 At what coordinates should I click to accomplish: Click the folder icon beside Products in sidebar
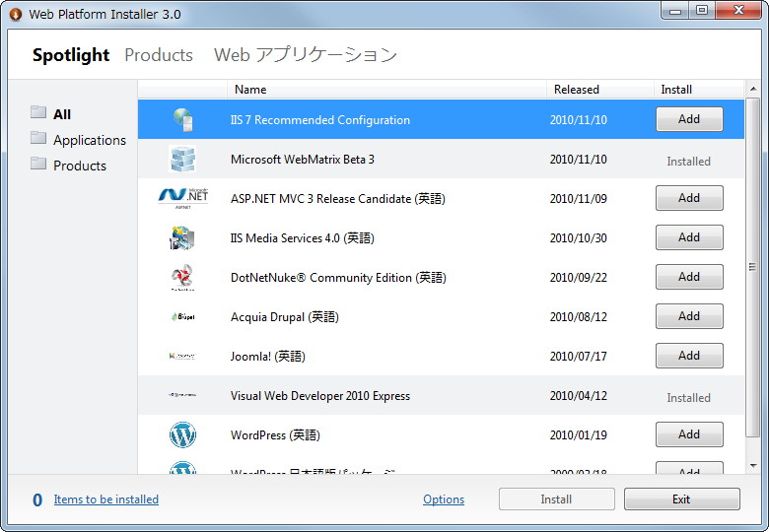click(38, 164)
